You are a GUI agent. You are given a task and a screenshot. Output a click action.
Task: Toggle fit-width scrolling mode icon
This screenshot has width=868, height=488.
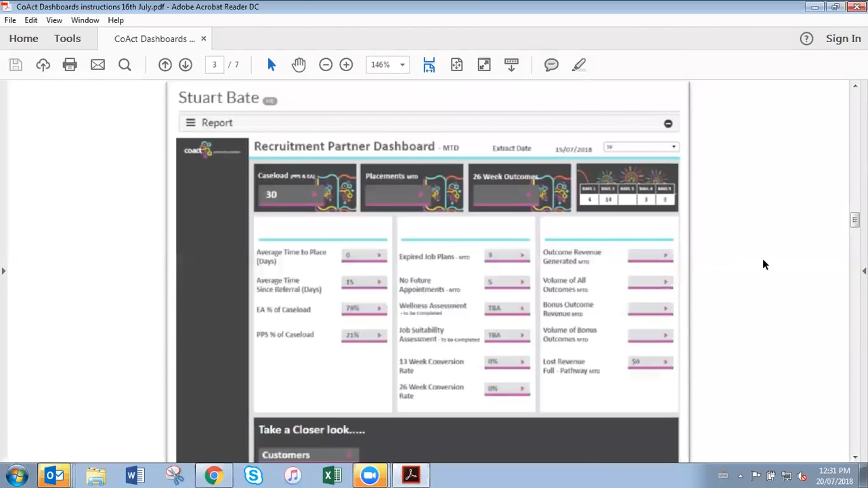pyautogui.click(x=429, y=65)
